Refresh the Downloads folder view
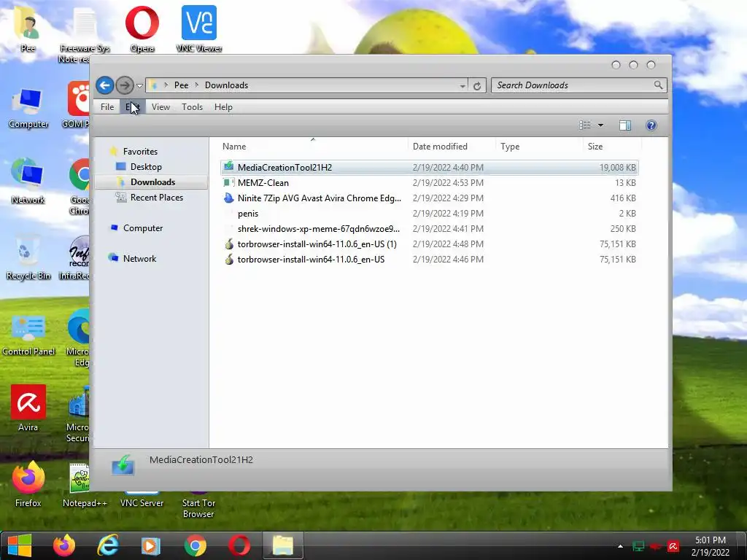 [477, 86]
